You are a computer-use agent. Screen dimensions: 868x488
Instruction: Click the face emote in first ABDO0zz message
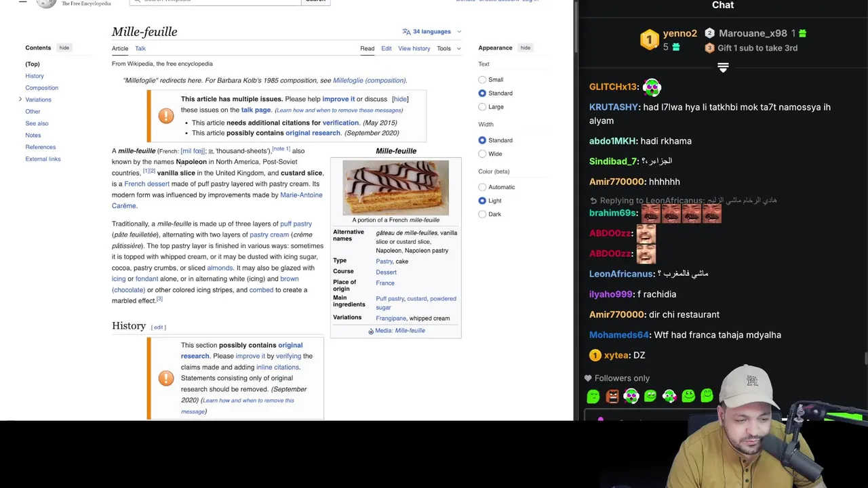pyautogui.click(x=646, y=234)
